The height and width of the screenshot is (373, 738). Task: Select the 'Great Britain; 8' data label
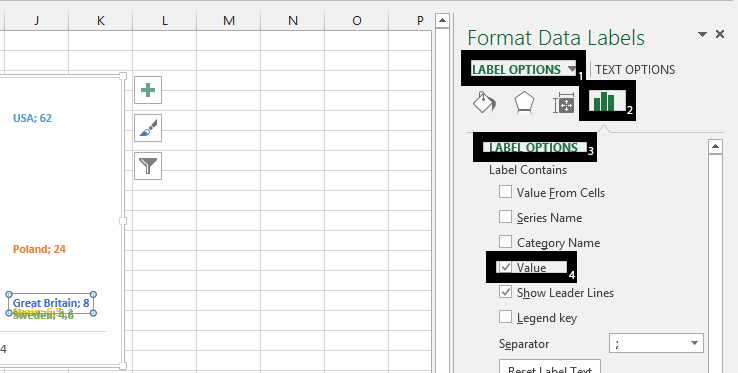click(x=51, y=303)
